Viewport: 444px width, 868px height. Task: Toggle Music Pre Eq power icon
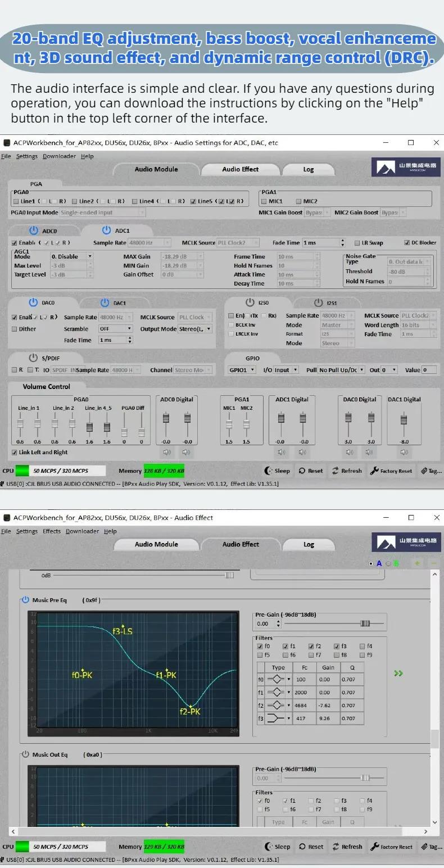(25, 600)
